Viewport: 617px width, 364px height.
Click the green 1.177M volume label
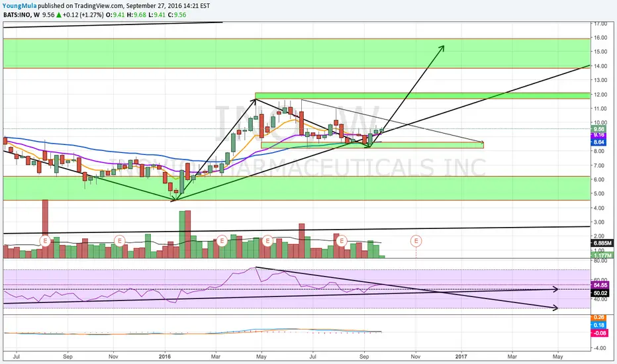point(602,255)
